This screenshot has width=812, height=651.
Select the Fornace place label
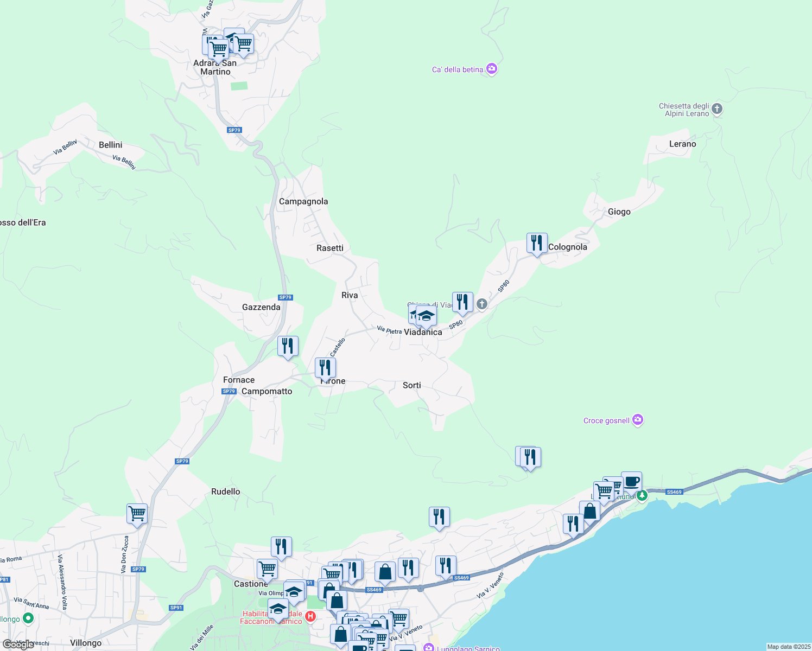[239, 380]
